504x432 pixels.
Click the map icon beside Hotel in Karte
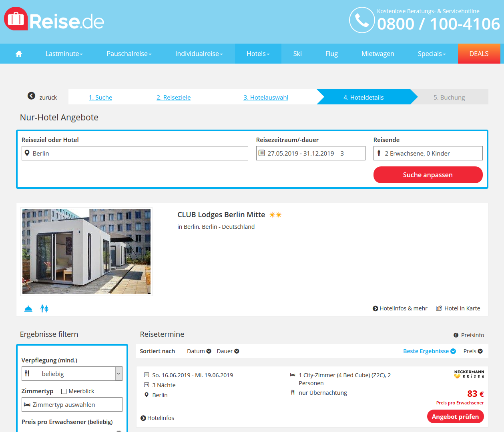coord(439,308)
